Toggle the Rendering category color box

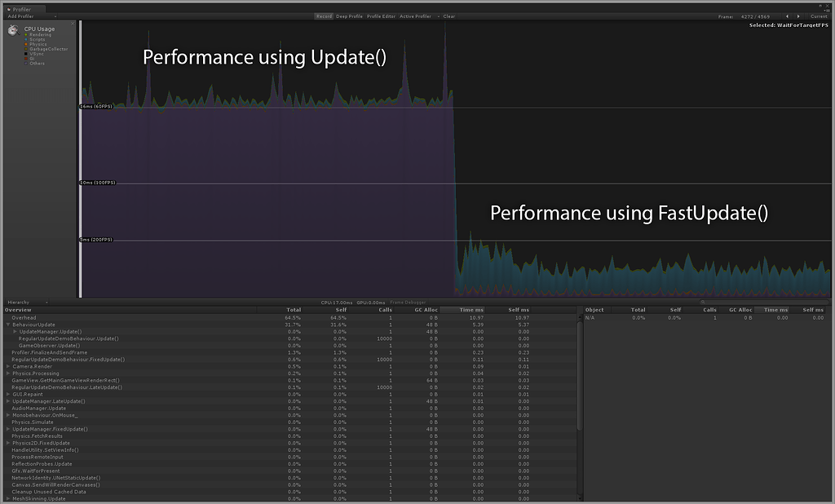[26, 35]
